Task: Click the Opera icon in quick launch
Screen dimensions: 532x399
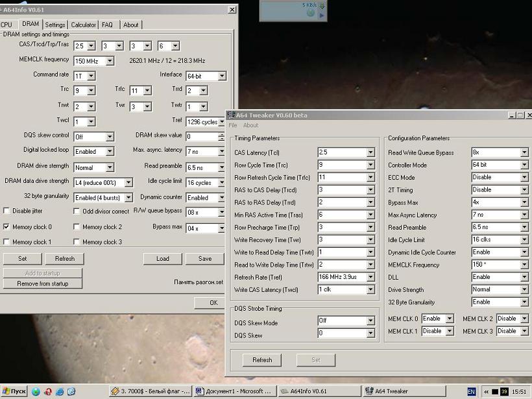Action: pyautogui.click(x=48, y=391)
